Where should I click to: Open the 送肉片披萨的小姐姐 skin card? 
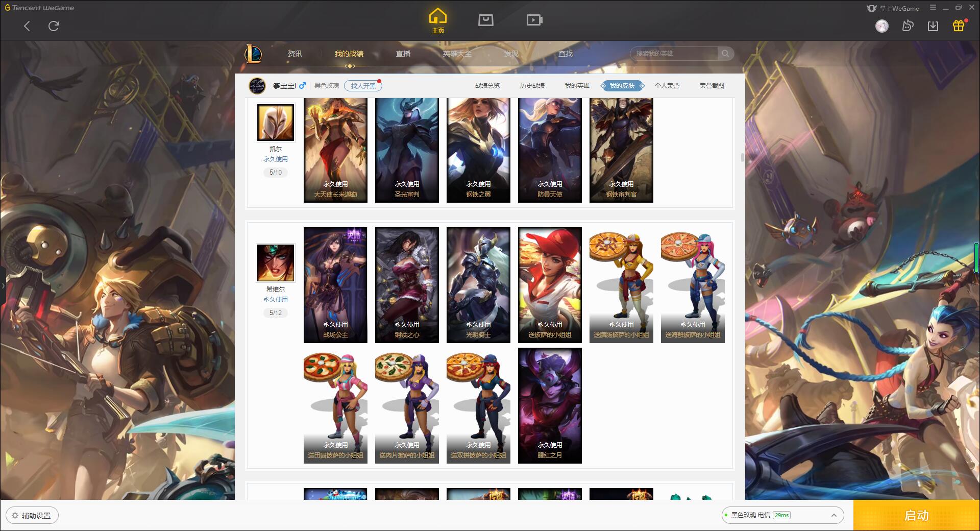[407, 405]
